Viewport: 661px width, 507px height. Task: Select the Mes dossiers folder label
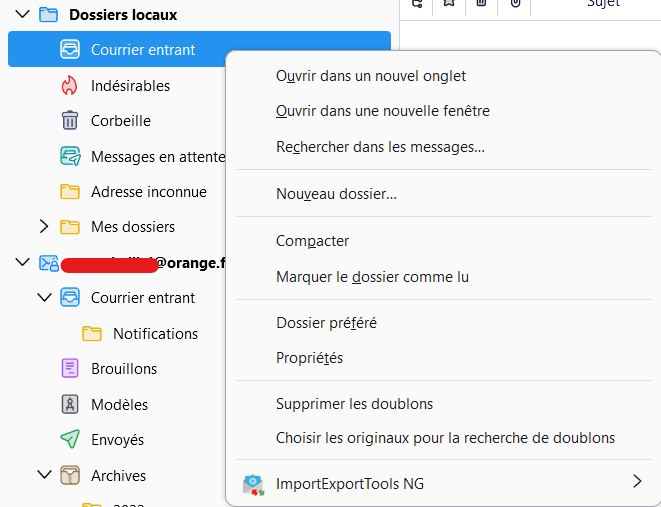133,227
